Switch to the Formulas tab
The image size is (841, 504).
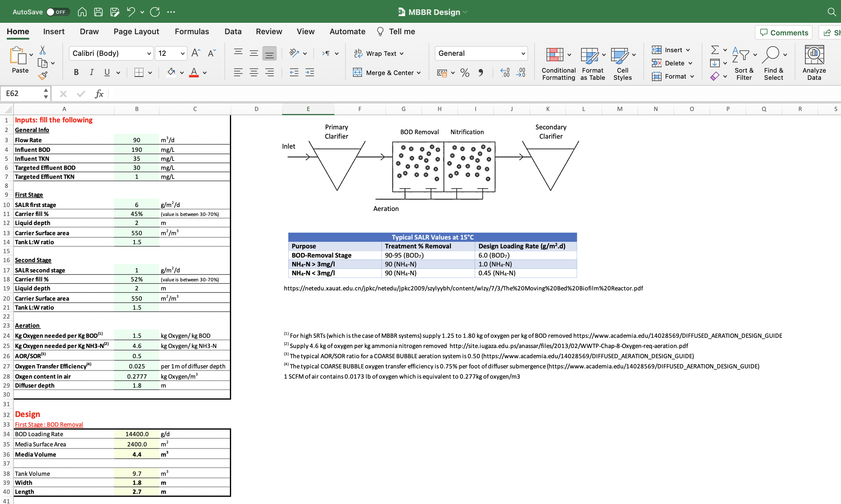[x=192, y=31]
